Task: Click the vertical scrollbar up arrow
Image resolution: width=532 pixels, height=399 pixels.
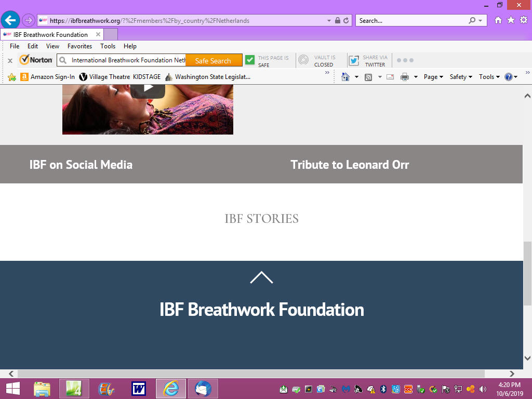Action: pos(527,96)
